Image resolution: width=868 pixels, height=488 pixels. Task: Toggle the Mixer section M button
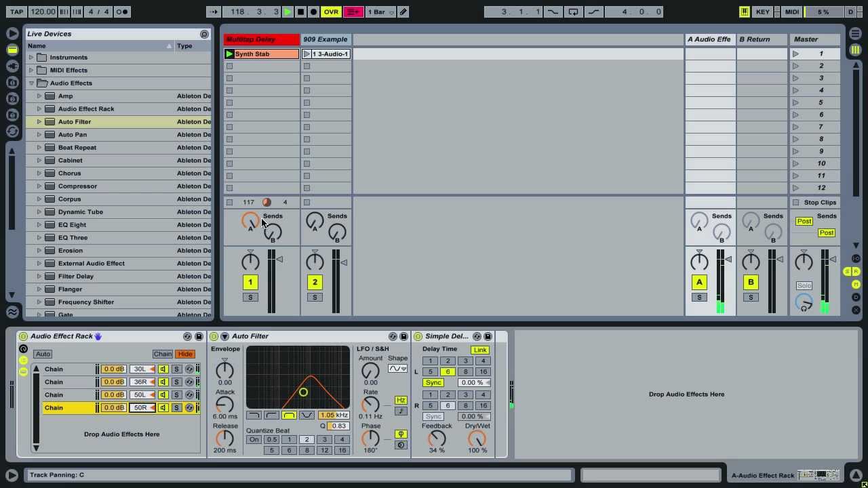pos(856,285)
